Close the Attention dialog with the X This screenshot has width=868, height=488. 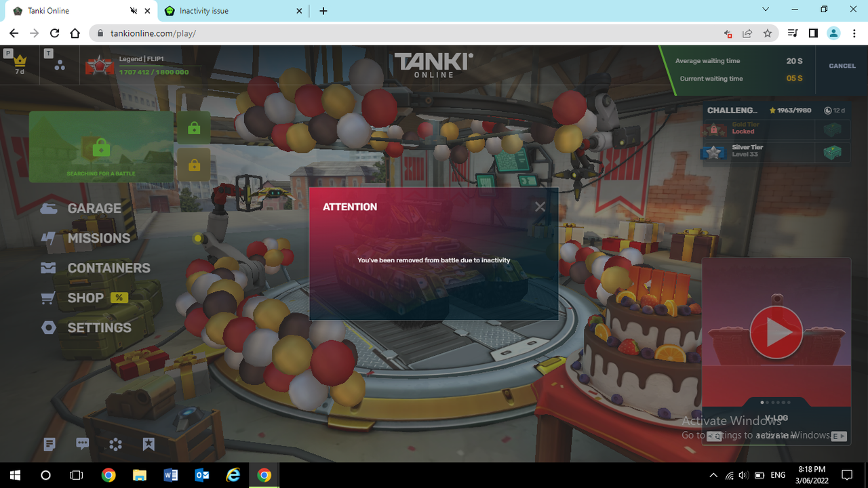[x=540, y=207]
